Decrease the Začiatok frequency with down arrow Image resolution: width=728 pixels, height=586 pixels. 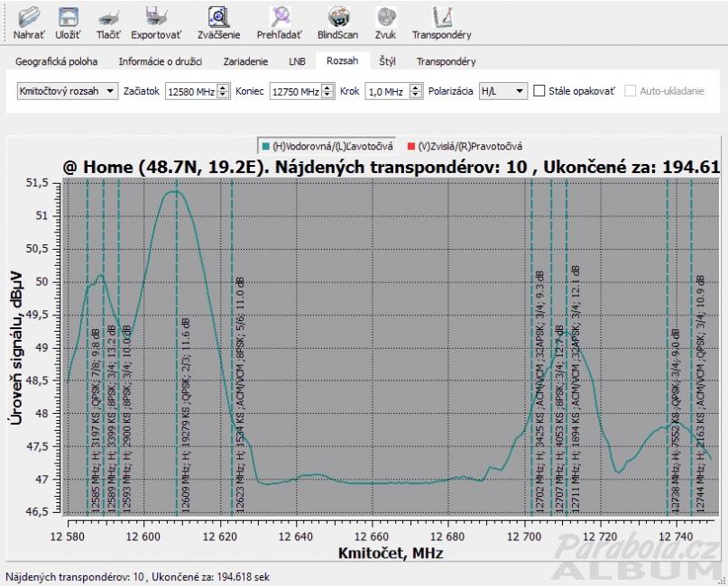[224, 95]
